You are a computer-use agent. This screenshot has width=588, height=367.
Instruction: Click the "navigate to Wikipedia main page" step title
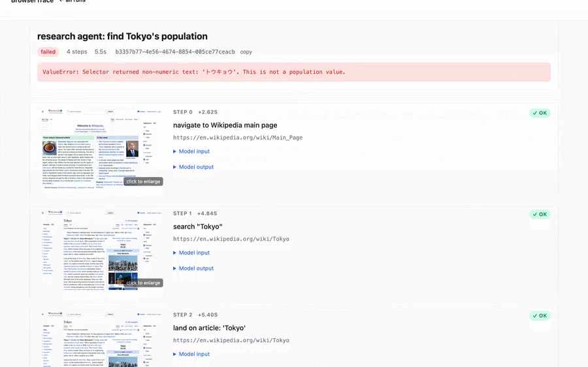tap(225, 125)
